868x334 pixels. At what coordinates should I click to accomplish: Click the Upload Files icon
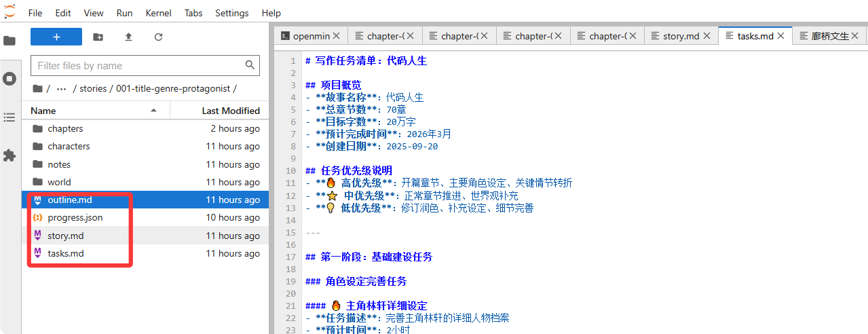(128, 37)
